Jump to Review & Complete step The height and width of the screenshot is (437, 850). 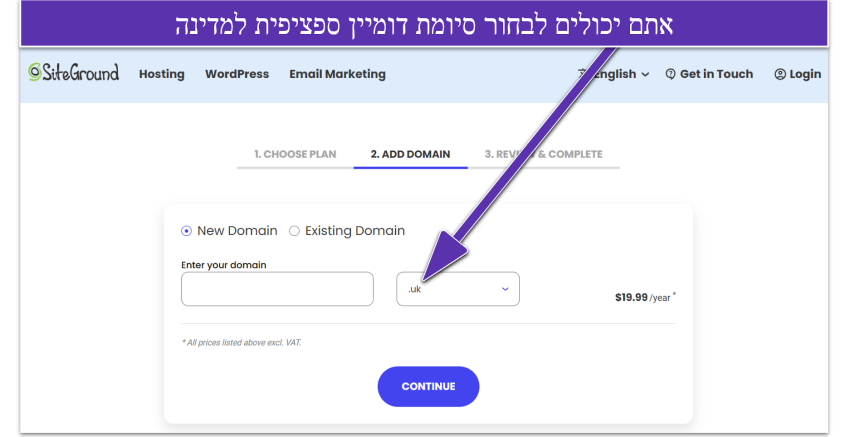(x=543, y=154)
